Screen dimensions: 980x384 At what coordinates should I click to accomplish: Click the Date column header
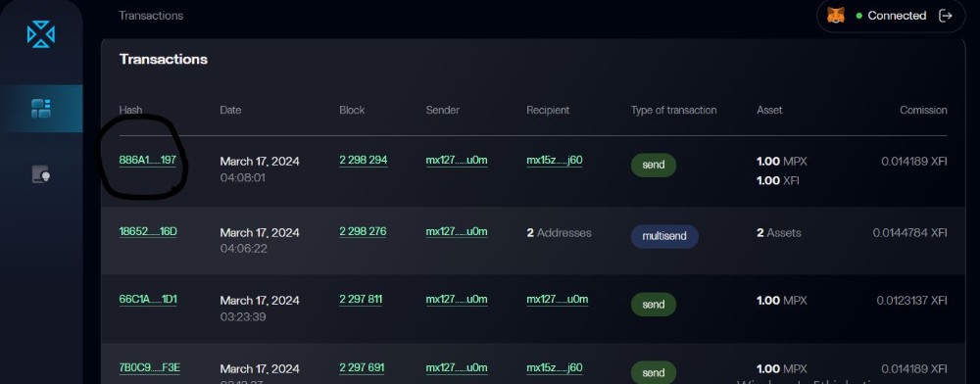(x=230, y=110)
